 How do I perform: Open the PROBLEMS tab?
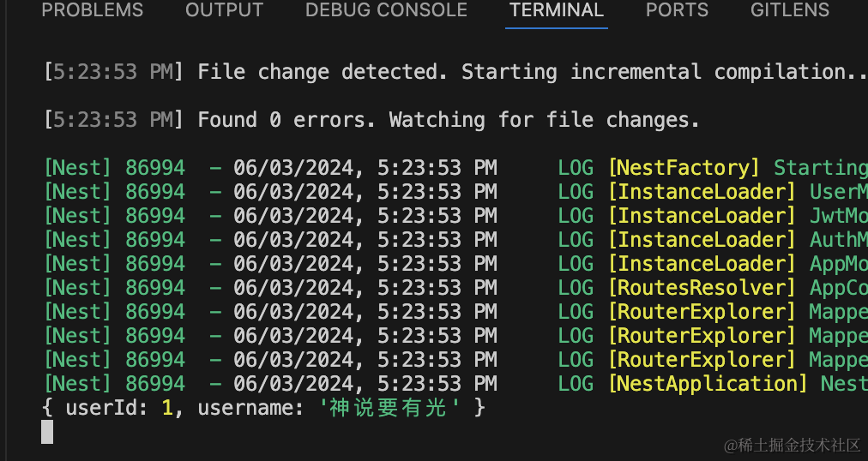(x=92, y=11)
